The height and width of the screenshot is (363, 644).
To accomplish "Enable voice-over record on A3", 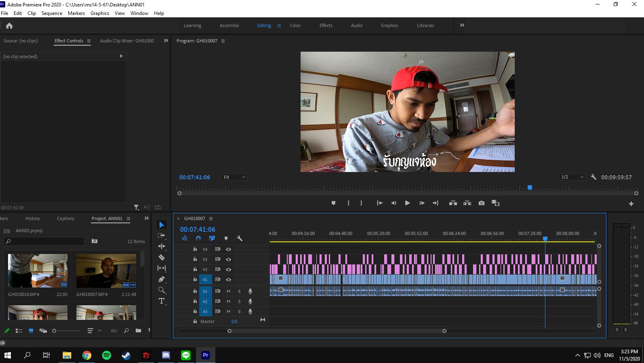I will 250,311.
